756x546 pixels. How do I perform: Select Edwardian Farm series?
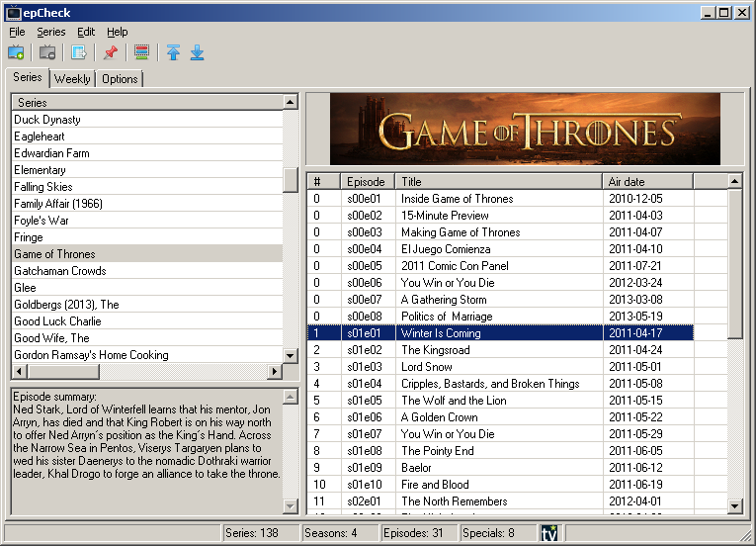click(x=147, y=153)
